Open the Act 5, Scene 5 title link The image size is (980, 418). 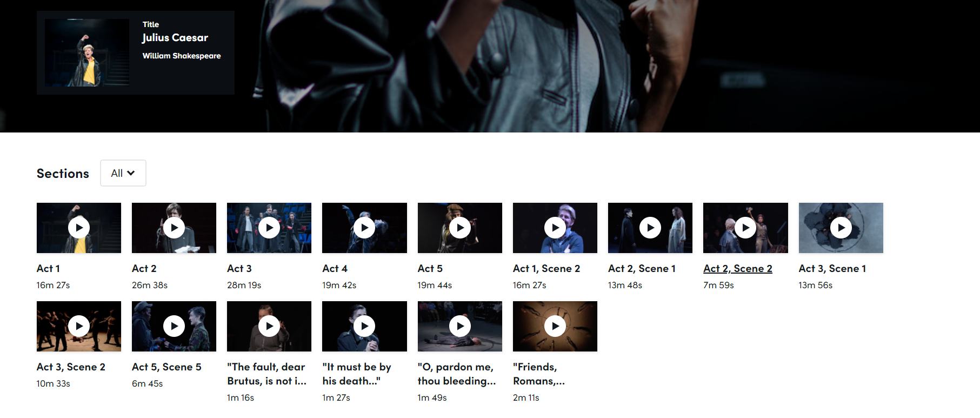[166, 367]
